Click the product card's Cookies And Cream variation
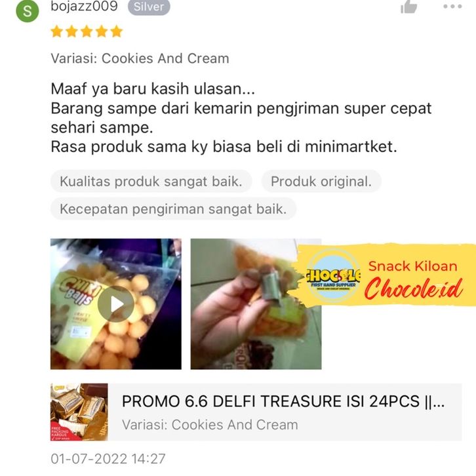 pyautogui.click(x=210, y=425)
